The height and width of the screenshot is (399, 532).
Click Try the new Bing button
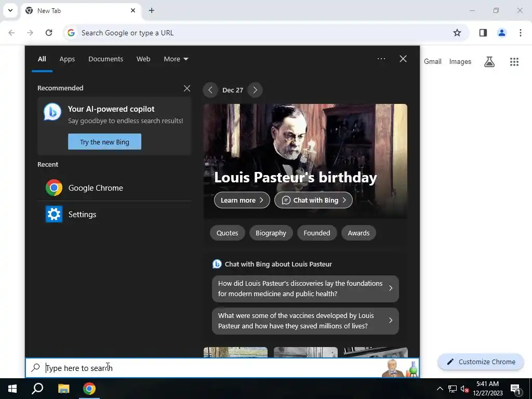click(104, 142)
